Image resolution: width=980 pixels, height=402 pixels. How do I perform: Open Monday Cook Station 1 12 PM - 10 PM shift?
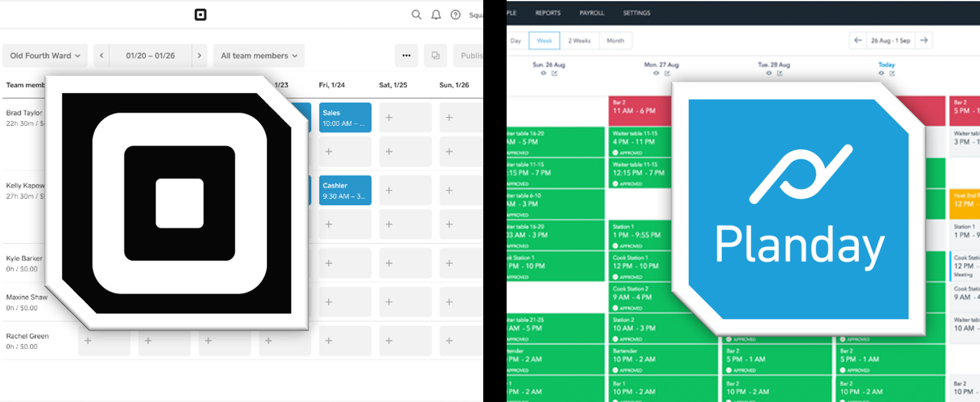[x=640, y=266]
